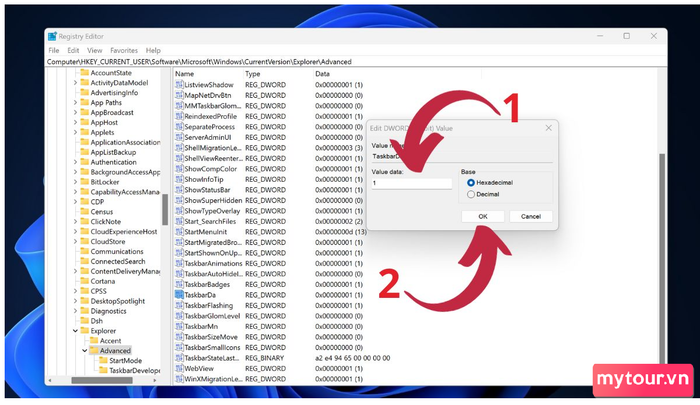Expand the ActivityDataModel tree node

(75, 83)
